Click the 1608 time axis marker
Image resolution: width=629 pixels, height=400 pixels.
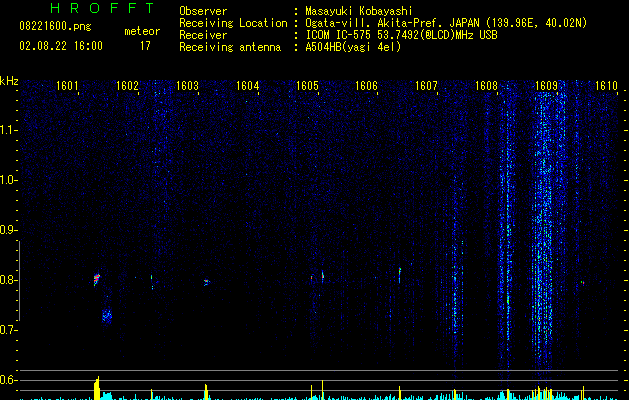click(486, 86)
